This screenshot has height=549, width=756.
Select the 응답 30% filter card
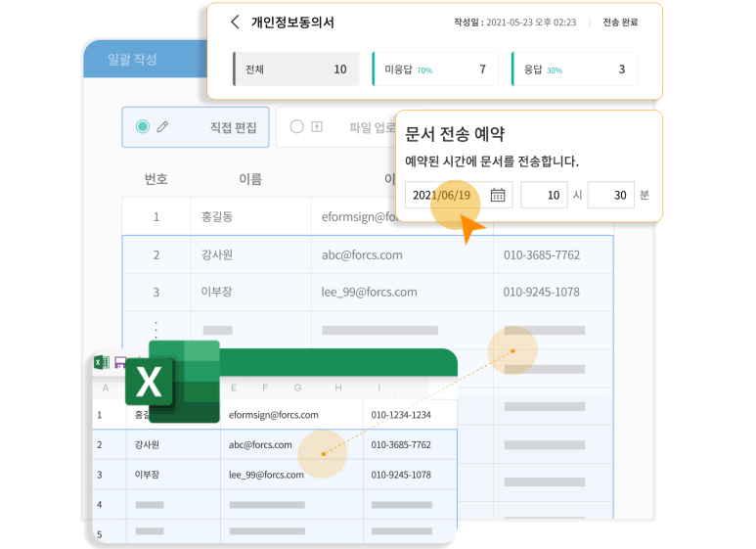coord(574,69)
